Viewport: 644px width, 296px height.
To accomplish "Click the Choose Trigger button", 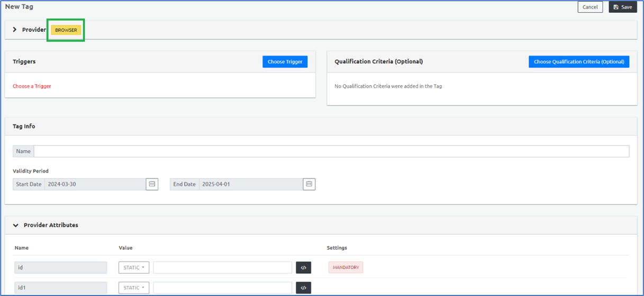I will [285, 61].
